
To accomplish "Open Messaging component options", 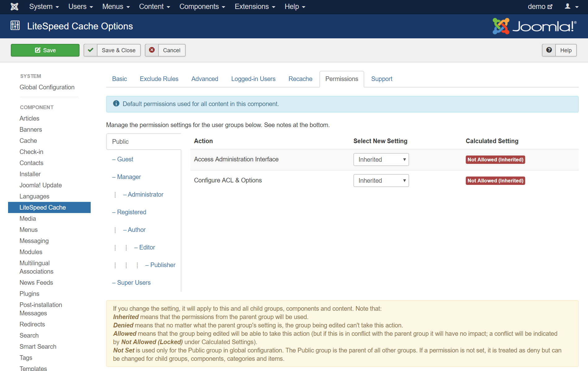I will pos(34,241).
